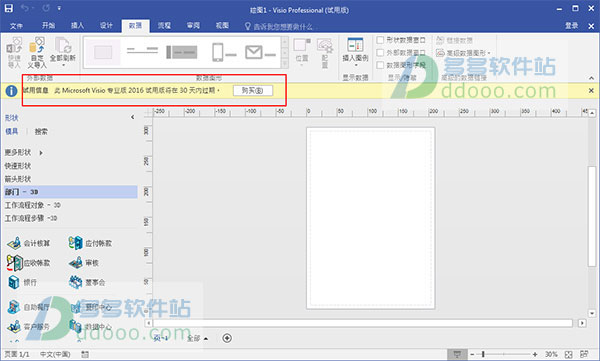This screenshot has height=361, width=600.
Task: Expand the data graphics gallery more arrow
Action: pos(285,63)
